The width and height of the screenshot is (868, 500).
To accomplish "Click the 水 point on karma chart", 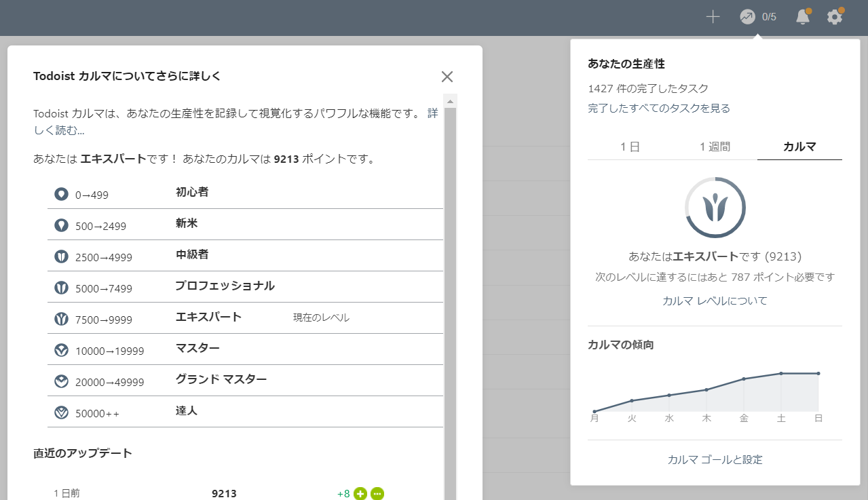I will [669, 395].
